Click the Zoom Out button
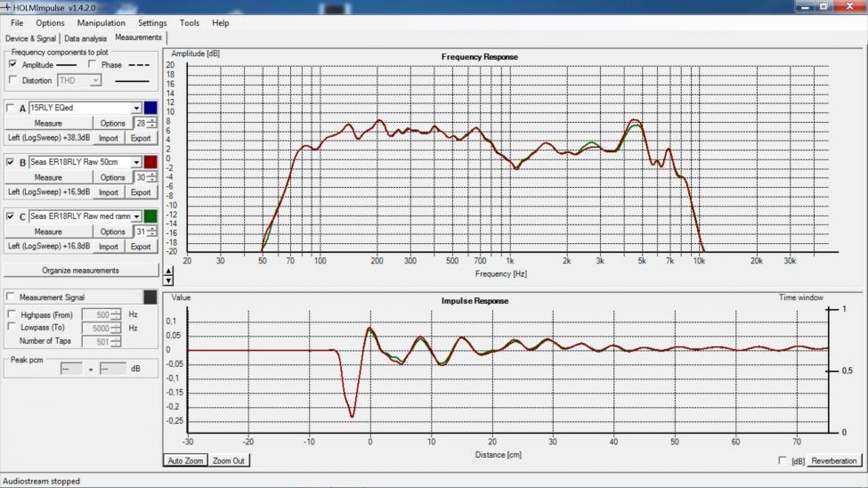This screenshot has height=488, width=868. 229,460
